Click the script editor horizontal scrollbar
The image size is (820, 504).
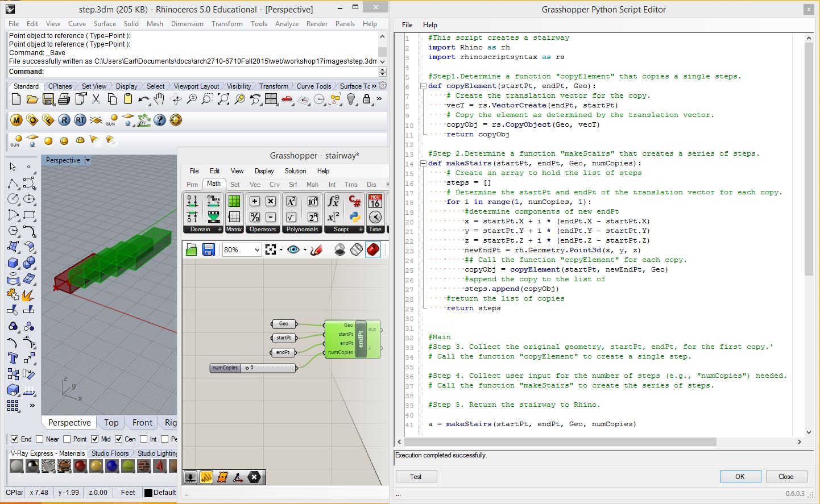click(560, 441)
